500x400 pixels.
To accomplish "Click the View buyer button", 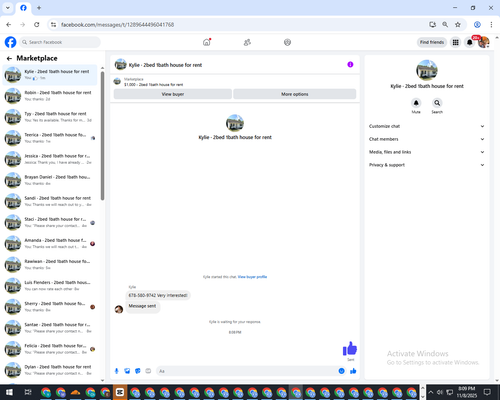I will click(x=173, y=94).
